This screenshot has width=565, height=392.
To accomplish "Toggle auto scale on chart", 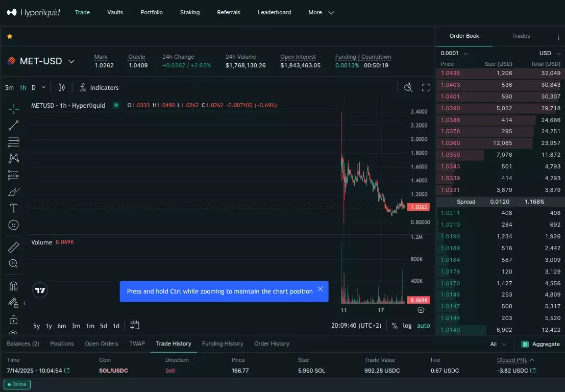I will pyautogui.click(x=423, y=326).
